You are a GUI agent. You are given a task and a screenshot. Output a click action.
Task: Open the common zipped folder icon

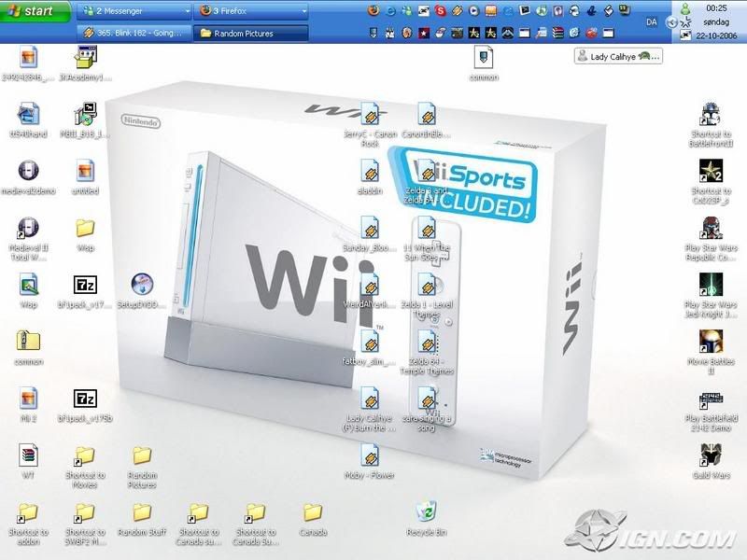[29, 347]
